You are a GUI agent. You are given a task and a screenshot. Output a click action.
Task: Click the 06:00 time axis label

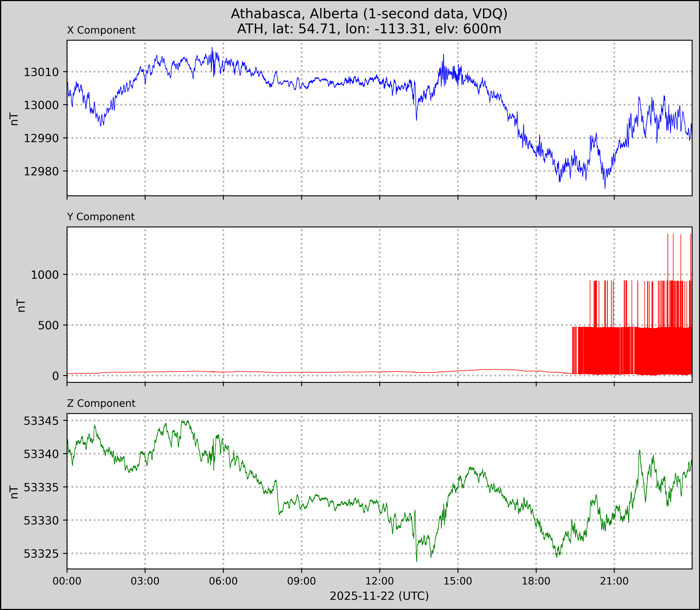pos(223,581)
